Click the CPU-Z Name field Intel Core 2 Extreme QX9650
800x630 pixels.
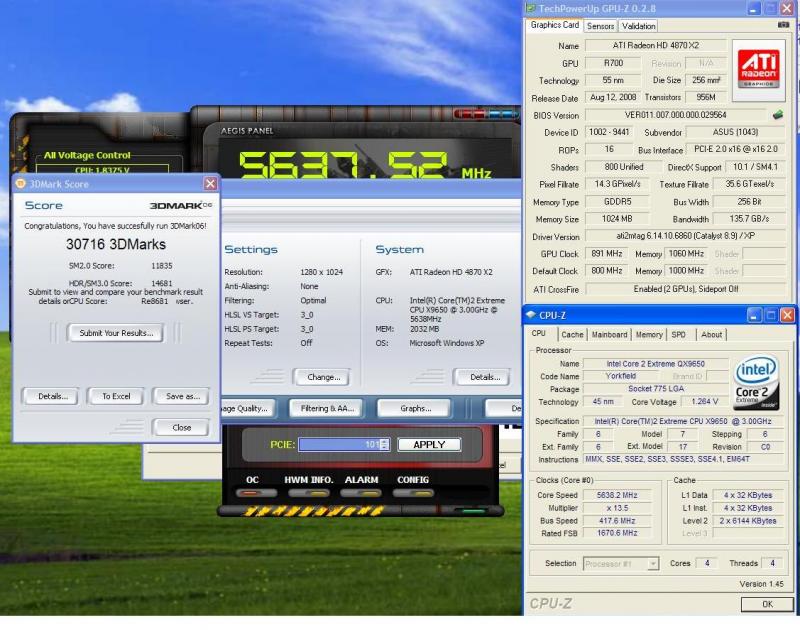coord(656,364)
